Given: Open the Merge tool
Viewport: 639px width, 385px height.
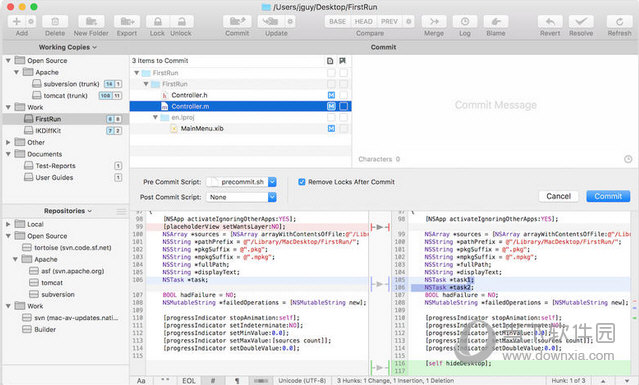Looking at the screenshot, I should pyautogui.click(x=434, y=21).
